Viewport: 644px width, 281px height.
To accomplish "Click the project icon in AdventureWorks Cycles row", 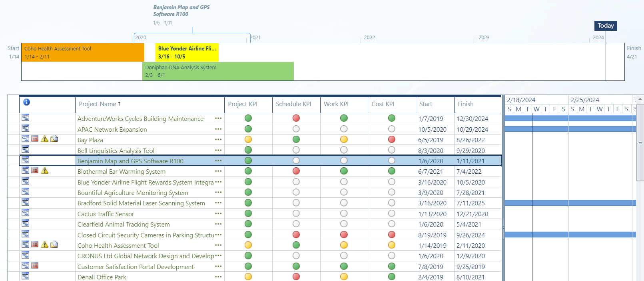I will 26,118.
